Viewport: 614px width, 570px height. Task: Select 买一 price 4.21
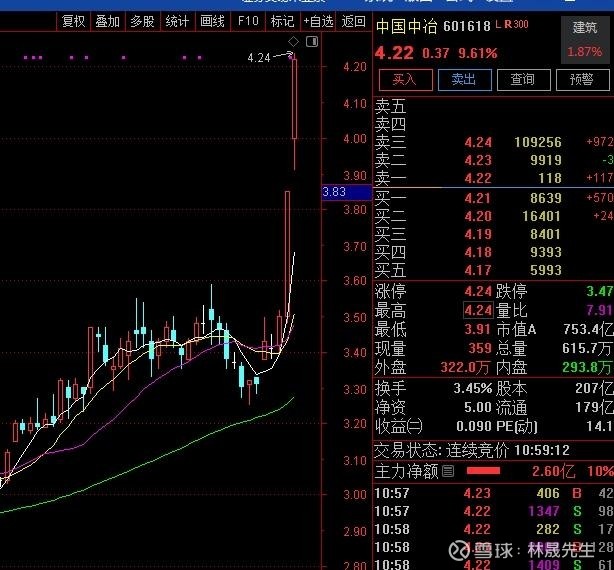pos(478,198)
